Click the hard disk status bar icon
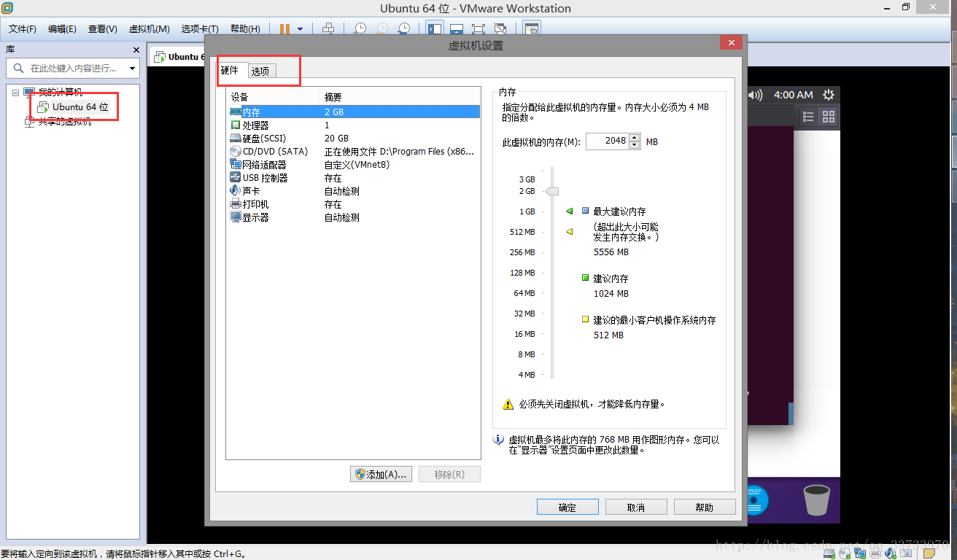Image resolution: width=957 pixels, height=560 pixels. (829, 553)
